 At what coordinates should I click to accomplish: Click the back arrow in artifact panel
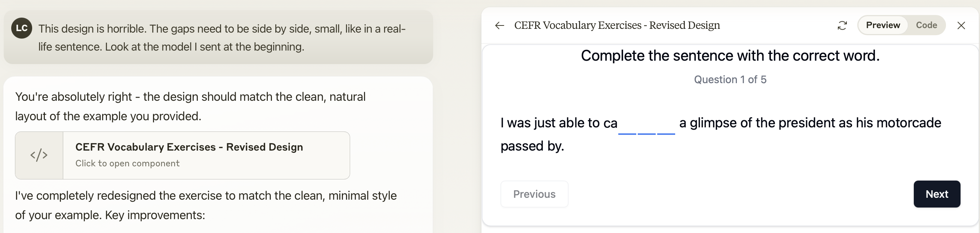[499, 25]
